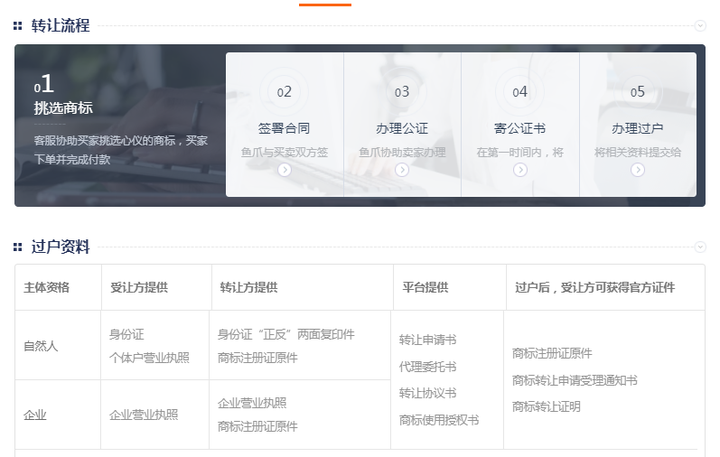Click the 企业 row label
The image size is (720, 457).
tap(35, 415)
